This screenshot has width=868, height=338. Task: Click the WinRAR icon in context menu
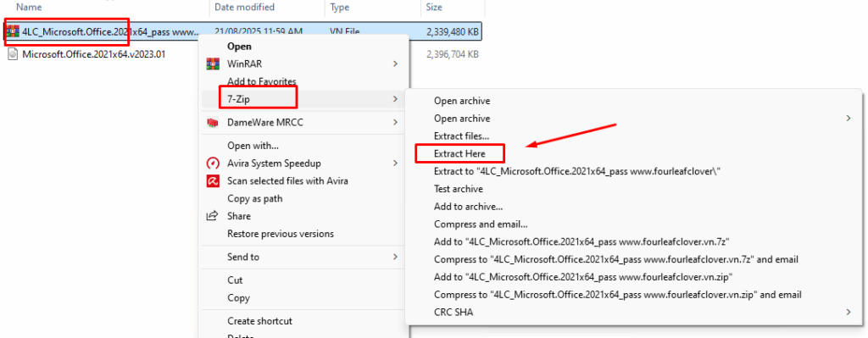point(213,64)
